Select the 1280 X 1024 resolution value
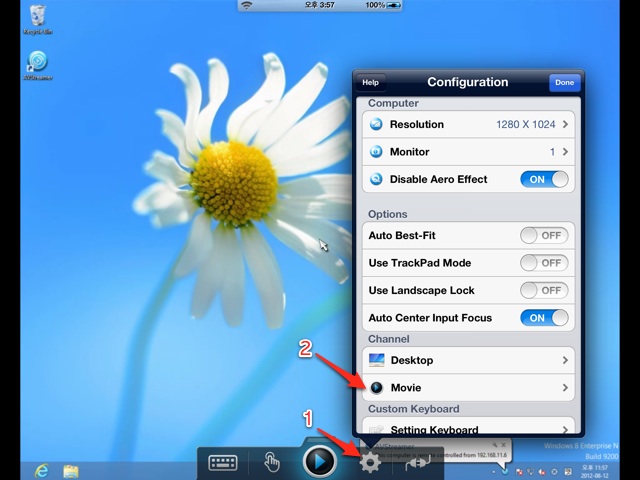Viewport: 640px width, 480px height. (x=526, y=124)
